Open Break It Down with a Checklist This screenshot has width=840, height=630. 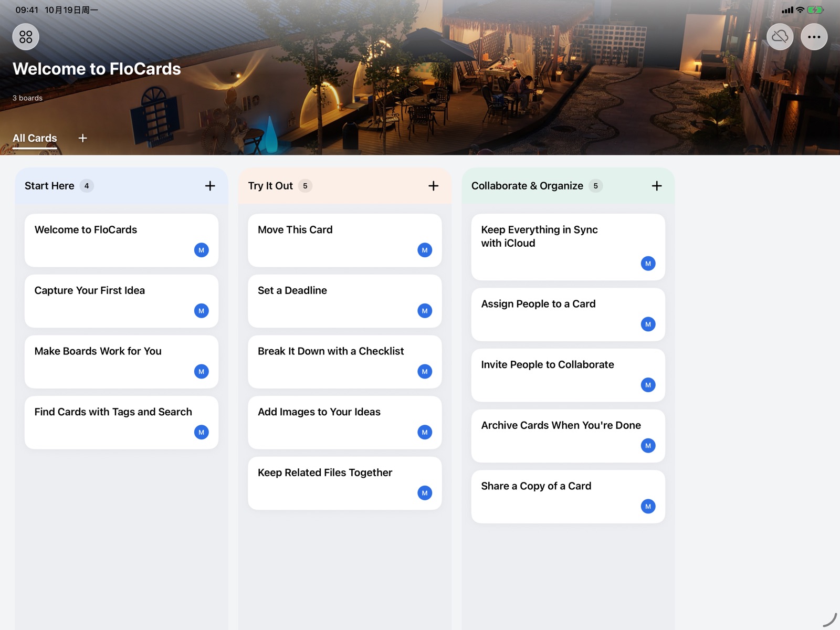click(x=345, y=362)
